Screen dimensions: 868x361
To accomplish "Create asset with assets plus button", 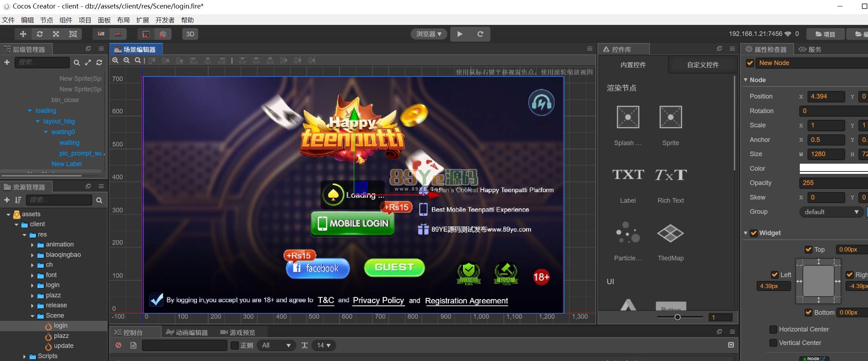I will [x=7, y=200].
